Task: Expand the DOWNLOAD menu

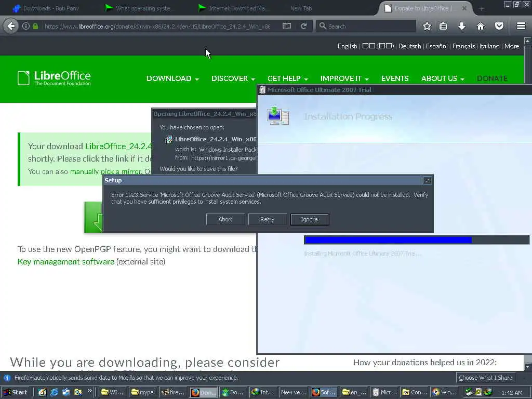Action: click(x=172, y=78)
